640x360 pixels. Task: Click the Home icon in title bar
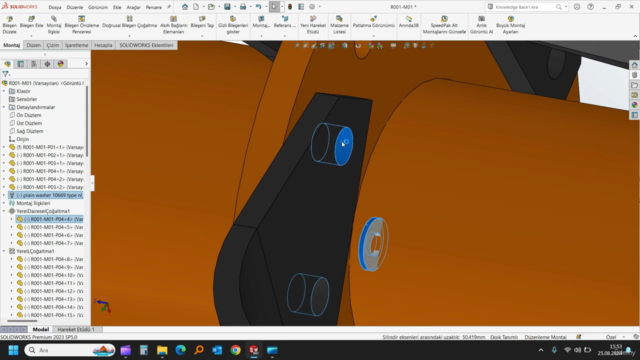pyautogui.click(x=185, y=7)
